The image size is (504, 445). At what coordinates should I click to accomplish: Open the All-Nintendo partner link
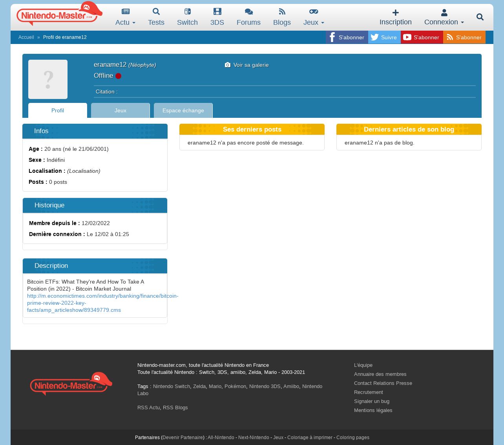pos(221,437)
